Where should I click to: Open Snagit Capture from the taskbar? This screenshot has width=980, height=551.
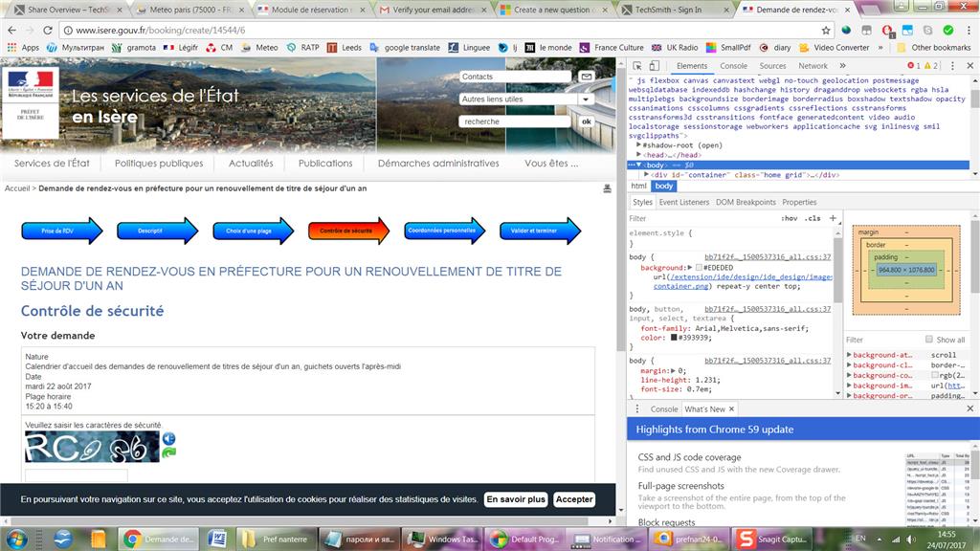[x=773, y=539]
